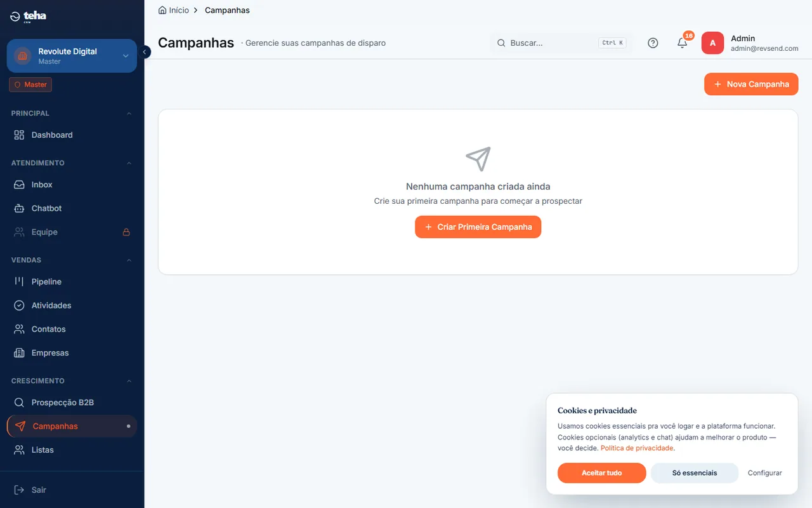Click the Campanhas page heading
Screen dimensions: 812x508
tap(196, 43)
